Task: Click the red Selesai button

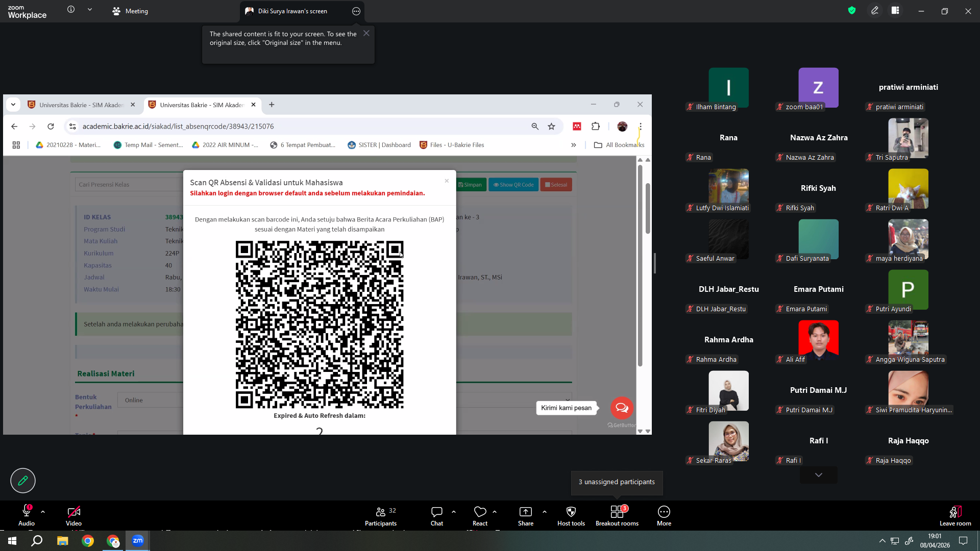Action: 556,185
